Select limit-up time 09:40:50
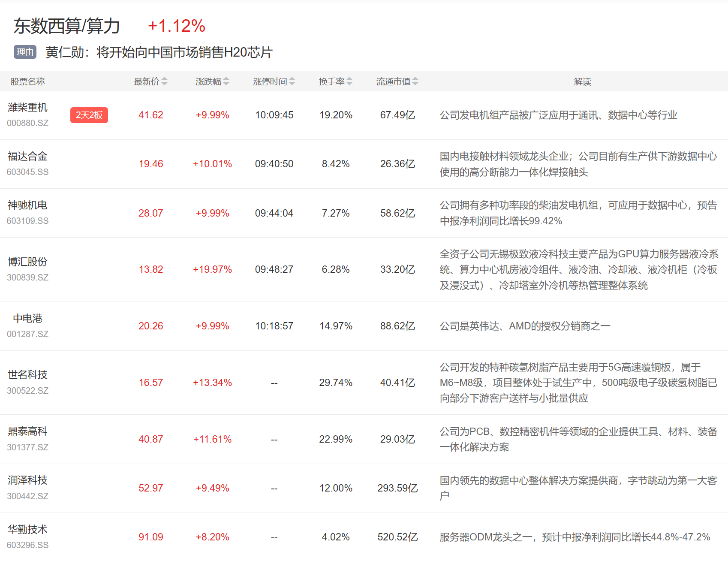The height and width of the screenshot is (561, 728). pos(274,164)
